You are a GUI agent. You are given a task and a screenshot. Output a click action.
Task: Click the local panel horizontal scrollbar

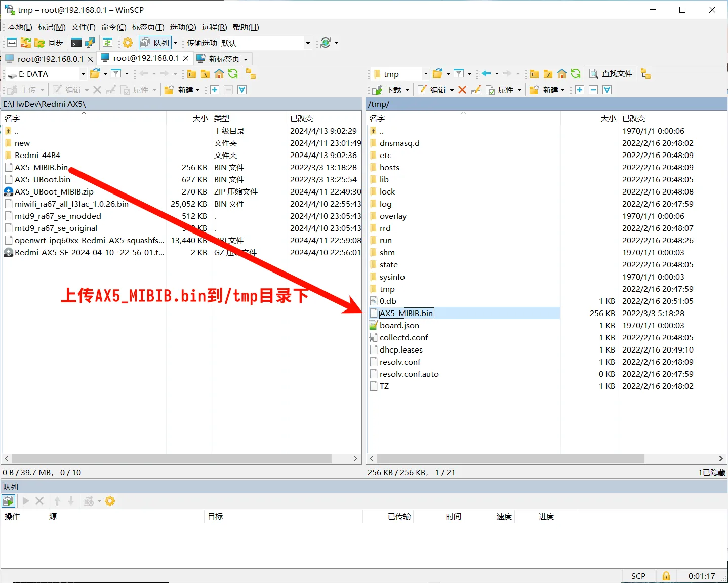pos(172,458)
